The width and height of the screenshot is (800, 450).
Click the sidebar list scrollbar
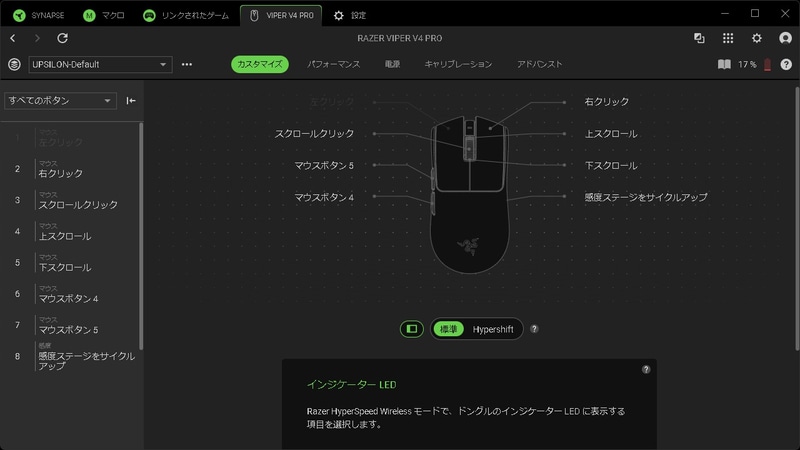click(141, 236)
